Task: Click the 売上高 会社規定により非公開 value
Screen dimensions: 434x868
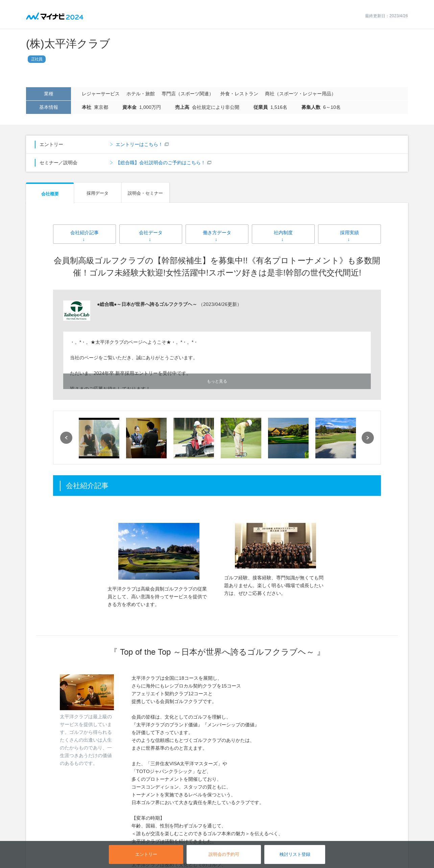Action: [x=207, y=107]
